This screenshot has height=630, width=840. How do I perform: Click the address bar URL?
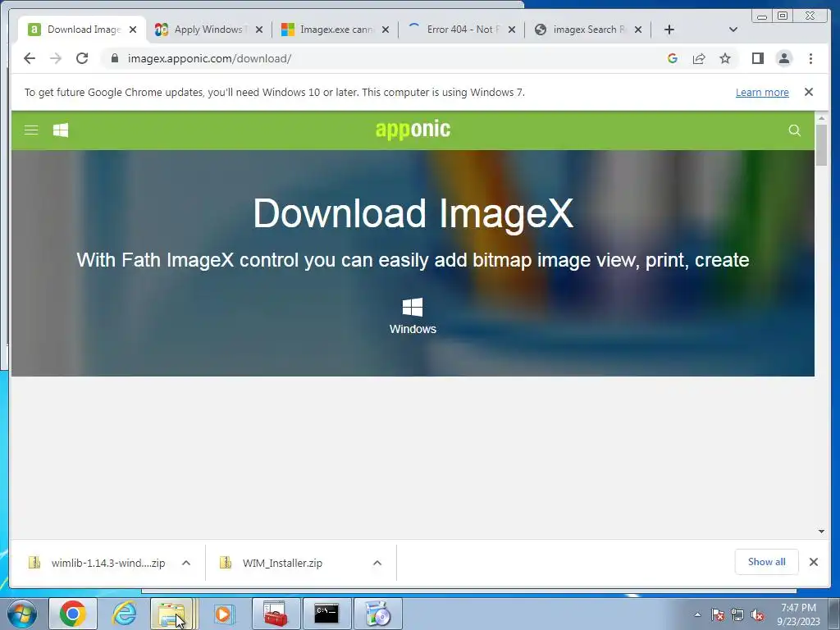click(209, 58)
